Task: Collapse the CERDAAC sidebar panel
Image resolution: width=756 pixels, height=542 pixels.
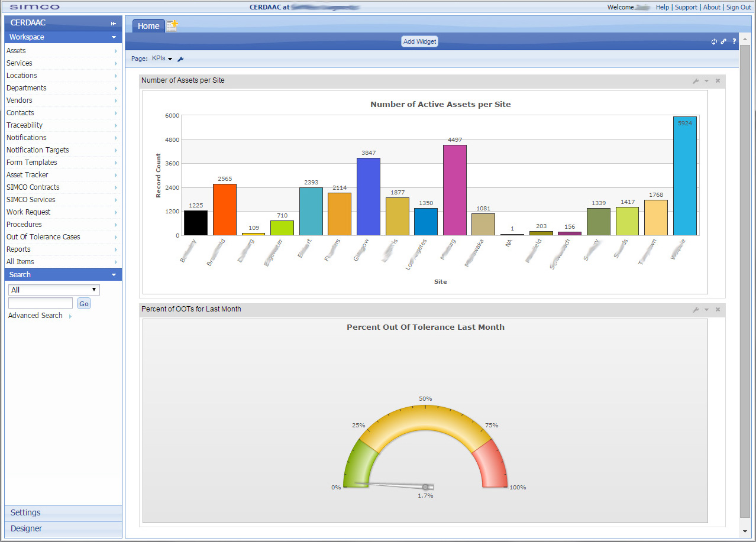Action: (113, 24)
